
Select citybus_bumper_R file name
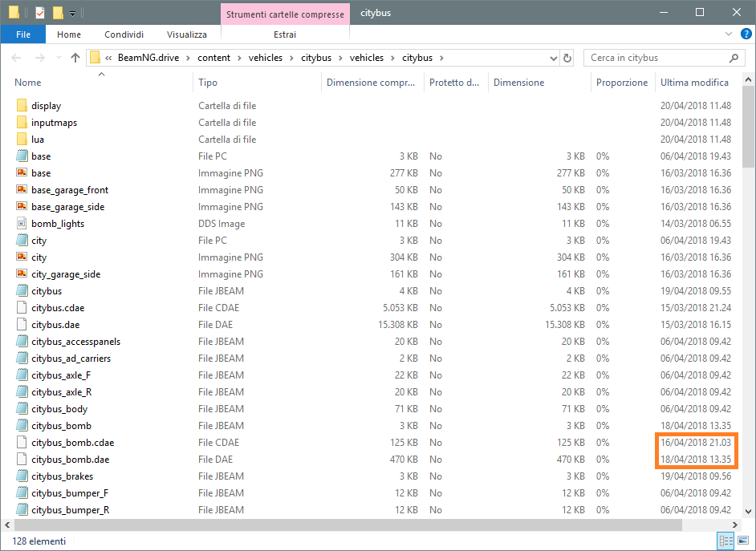coord(71,510)
